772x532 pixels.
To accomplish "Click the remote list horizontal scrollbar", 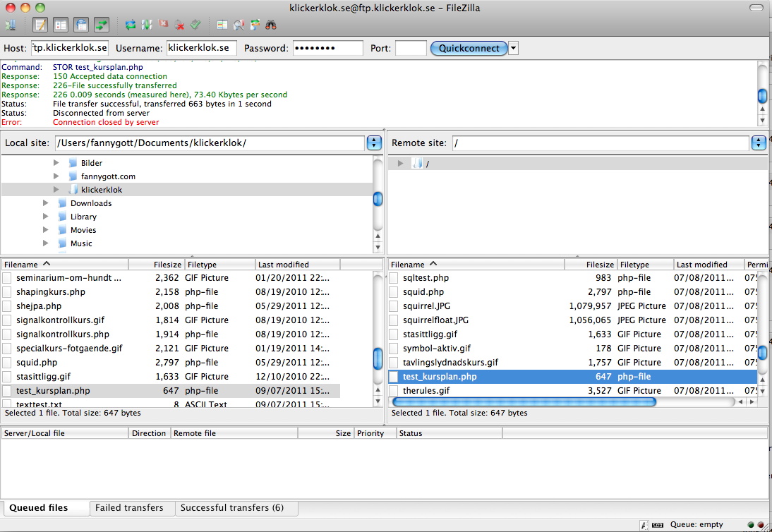I will [524, 402].
